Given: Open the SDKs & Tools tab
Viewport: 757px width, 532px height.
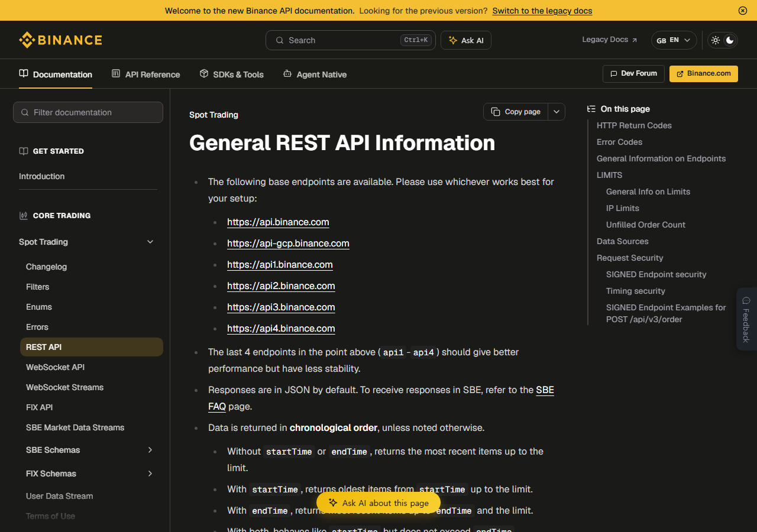Looking at the screenshot, I should 231,74.
